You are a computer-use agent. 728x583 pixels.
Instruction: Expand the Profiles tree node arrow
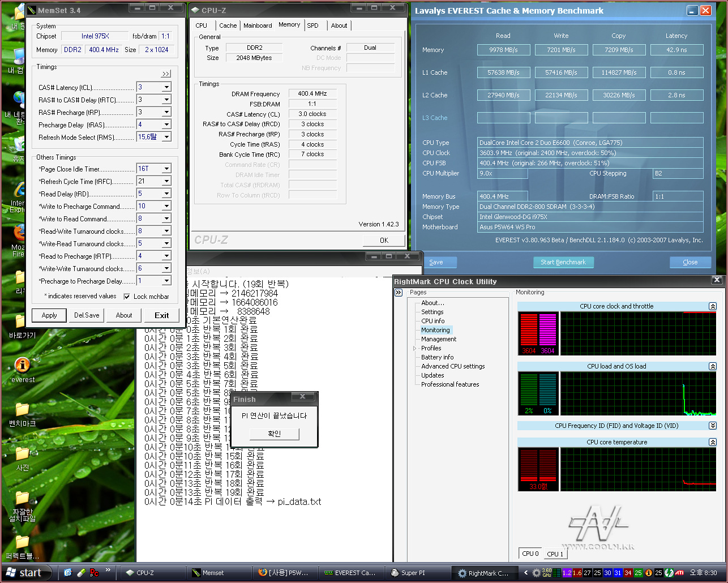pyautogui.click(x=415, y=348)
